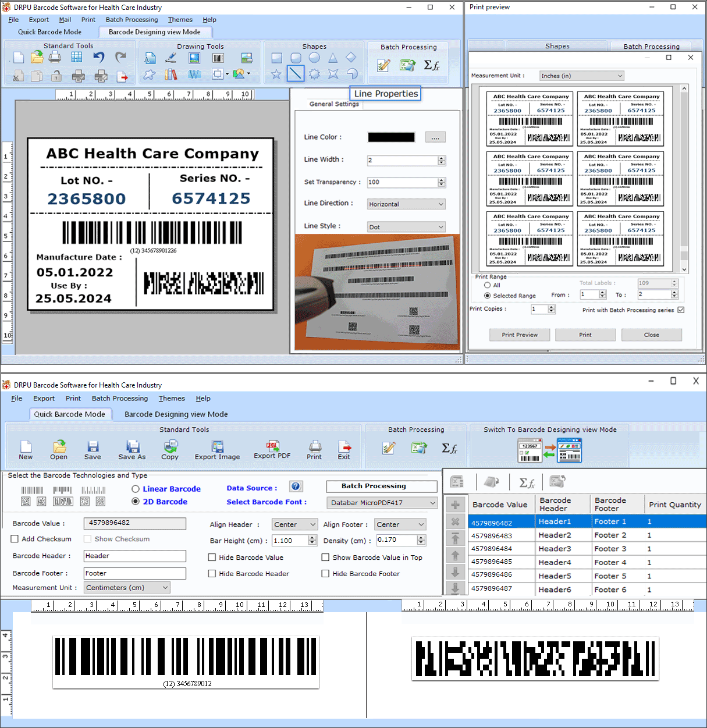Viewport: 707px width, 728px height.
Task: Click the Redo icon in Standard Tools
Action: (x=120, y=57)
